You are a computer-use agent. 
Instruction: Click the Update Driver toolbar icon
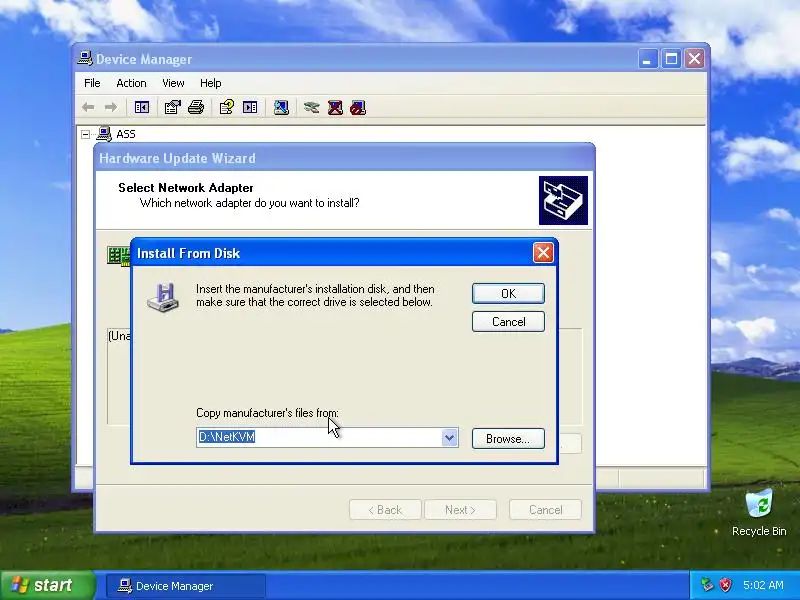311,107
